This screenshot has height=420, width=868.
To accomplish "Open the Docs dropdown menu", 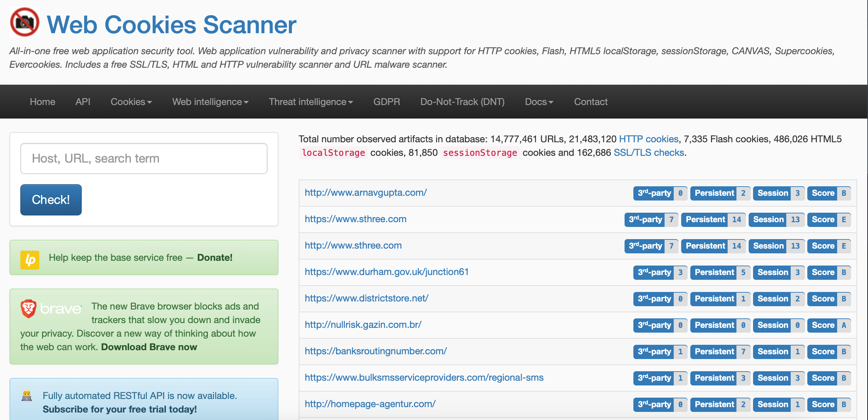I will 539,102.
